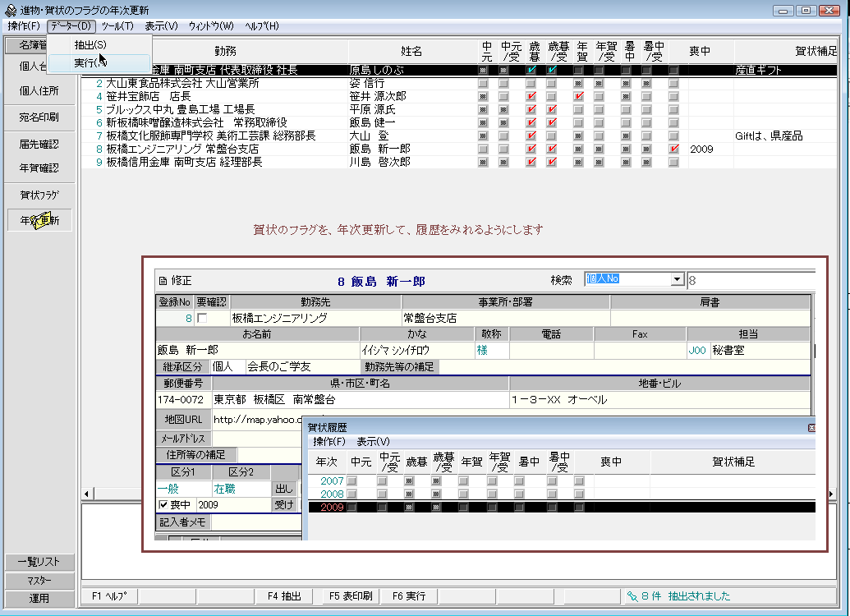Click the F5 表印刷 function key button

351,596
